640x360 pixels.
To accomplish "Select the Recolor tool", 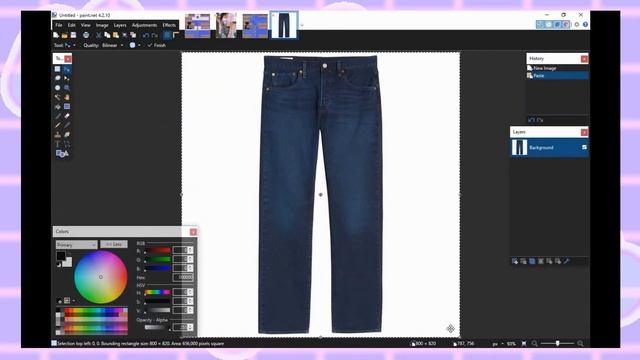I will [67, 135].
